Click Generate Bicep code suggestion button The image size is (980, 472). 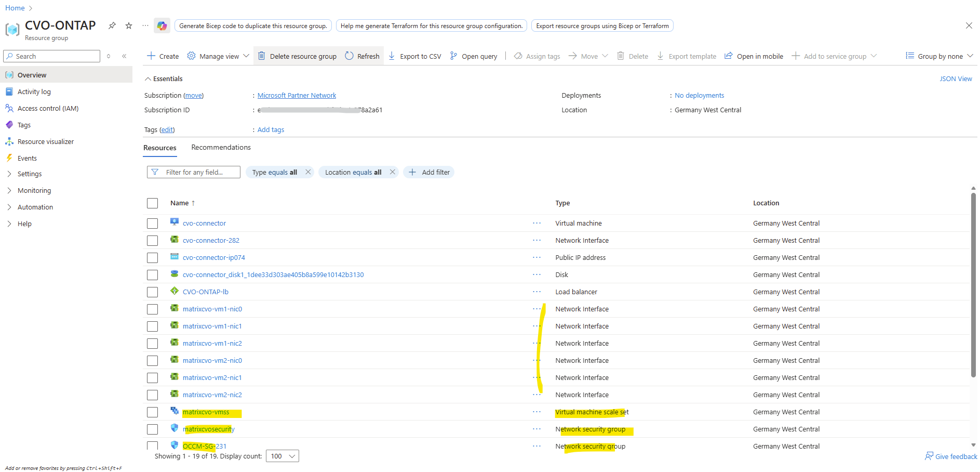point(253,26)
